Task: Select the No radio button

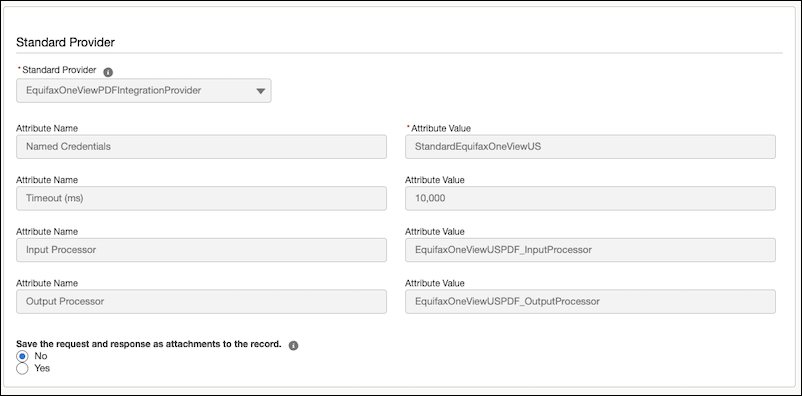Action: click(x=22, y=356)
